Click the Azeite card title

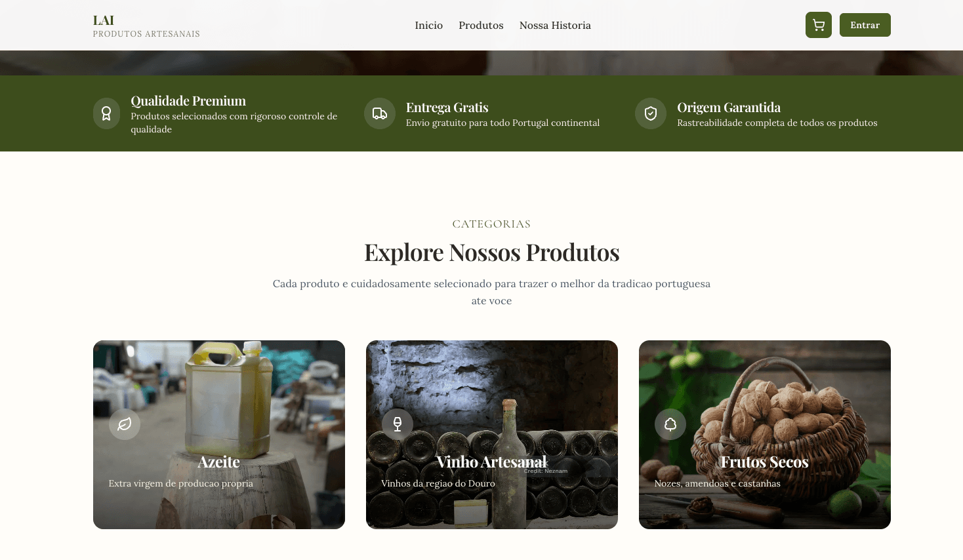pyautogui.click(x=219, y=462)
